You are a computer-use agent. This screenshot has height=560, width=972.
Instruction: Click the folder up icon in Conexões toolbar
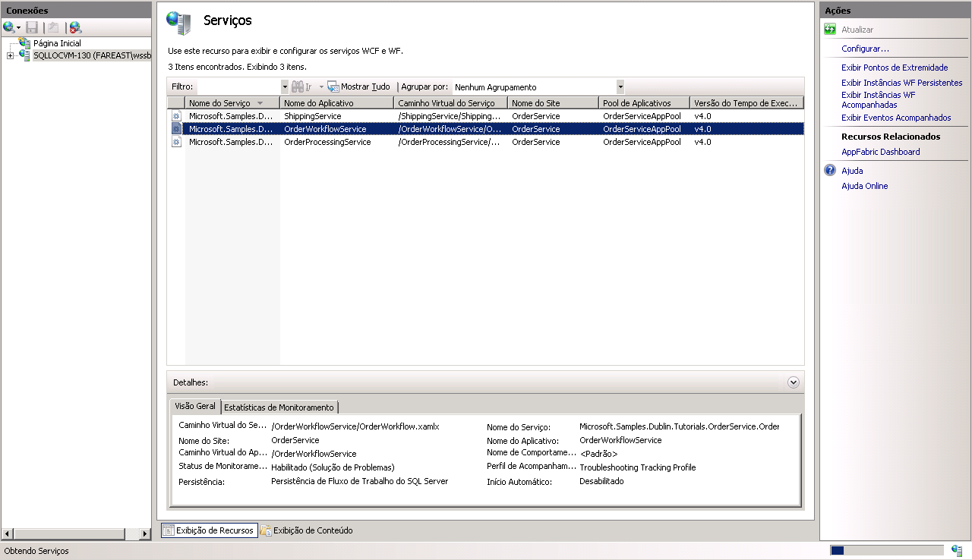(x=53, y=27)
